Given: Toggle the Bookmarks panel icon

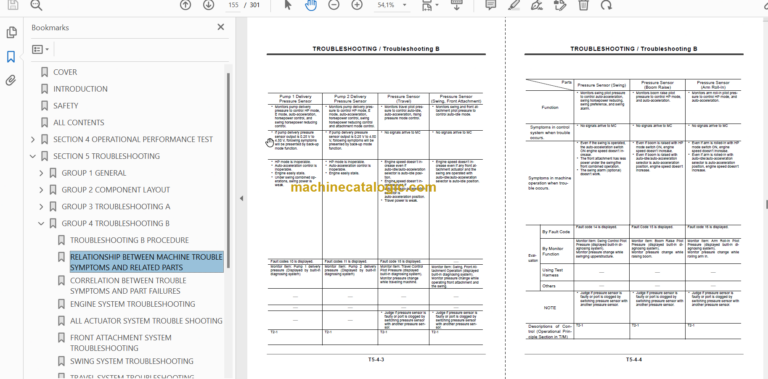Looking at the screenshot, I should 11,57.
